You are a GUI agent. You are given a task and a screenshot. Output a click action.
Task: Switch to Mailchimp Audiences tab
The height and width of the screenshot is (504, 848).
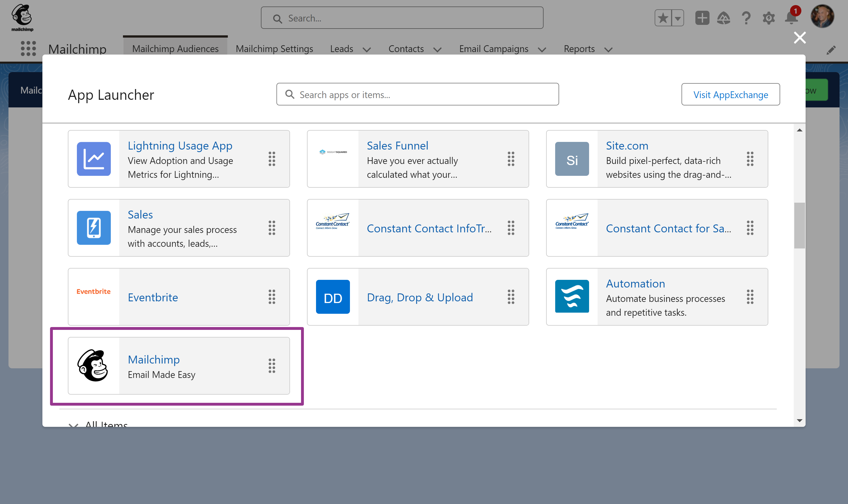(x=175, y=49)
